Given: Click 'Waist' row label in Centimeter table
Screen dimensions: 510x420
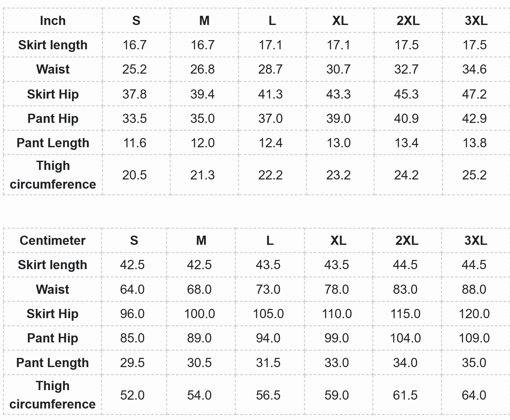Looking at the screenshot, I should 53,290.
